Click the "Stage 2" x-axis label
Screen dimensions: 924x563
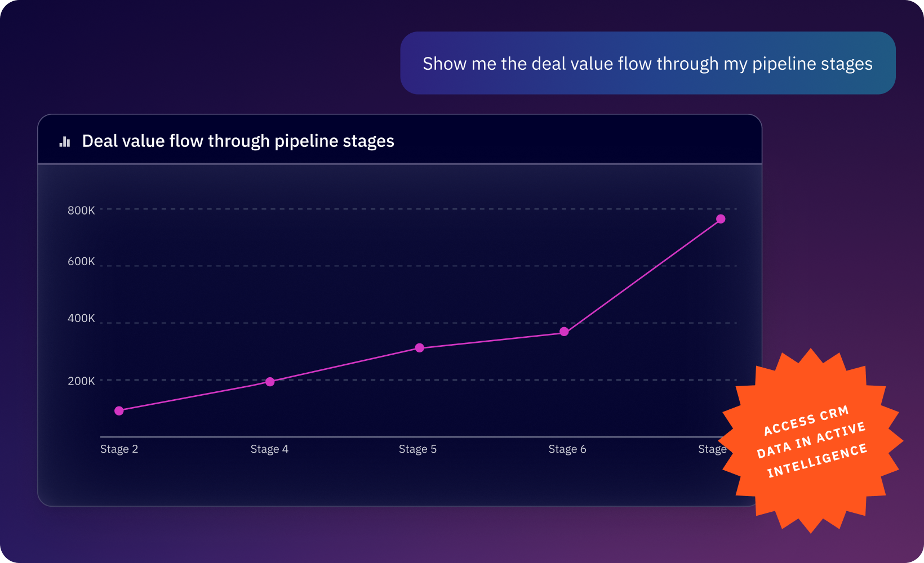tap(119, 449)
